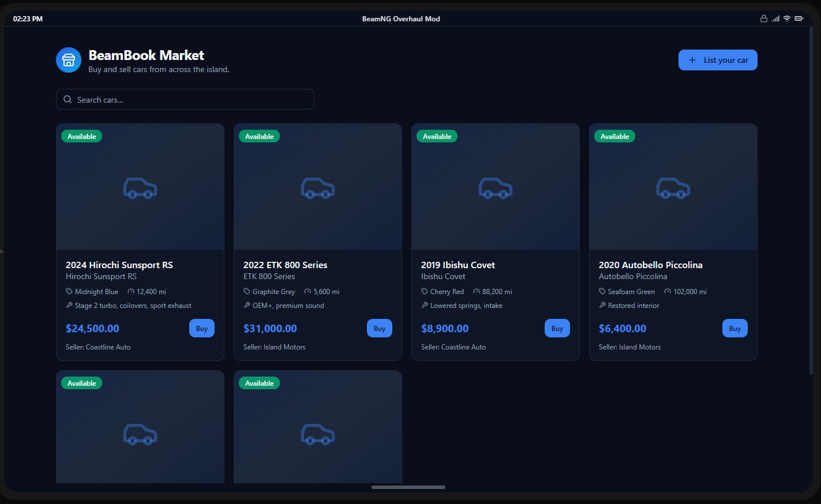This screenshot has height=504, width=821.
Task: Click the odometer icon beside 12,400 mi
Action: point(131,291)
